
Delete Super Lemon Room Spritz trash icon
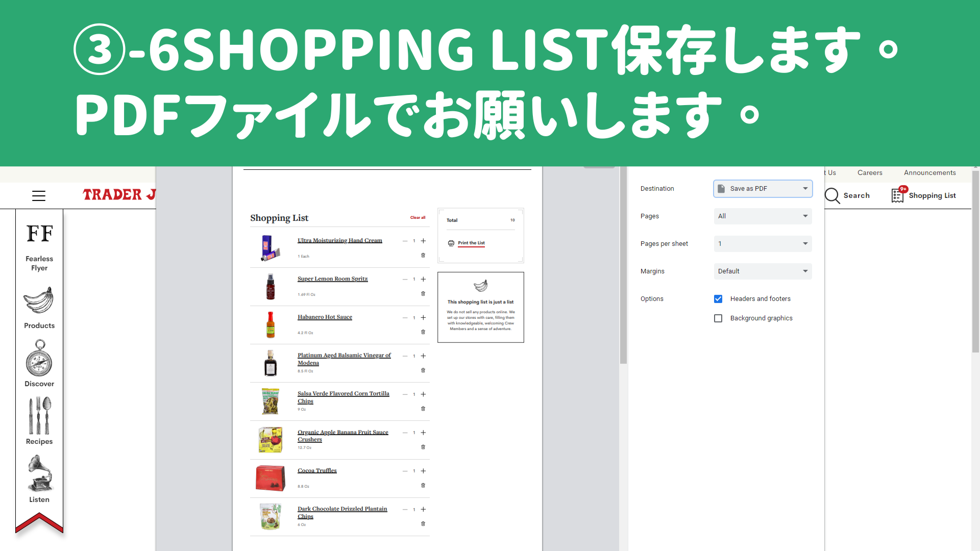pyautogui.click(x=423, y=294)
